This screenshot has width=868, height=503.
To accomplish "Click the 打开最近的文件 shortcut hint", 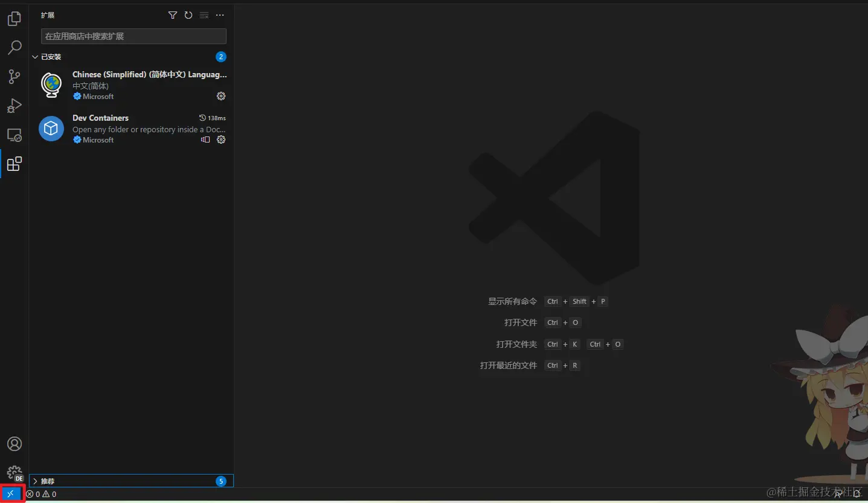I will pyautogui.click(x=509, y=365).
